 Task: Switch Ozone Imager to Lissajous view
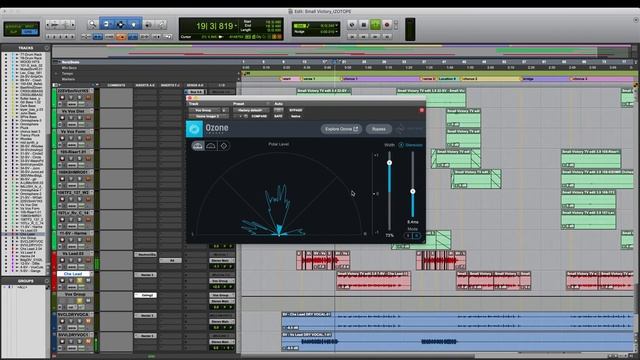click(x=224, y=146)
